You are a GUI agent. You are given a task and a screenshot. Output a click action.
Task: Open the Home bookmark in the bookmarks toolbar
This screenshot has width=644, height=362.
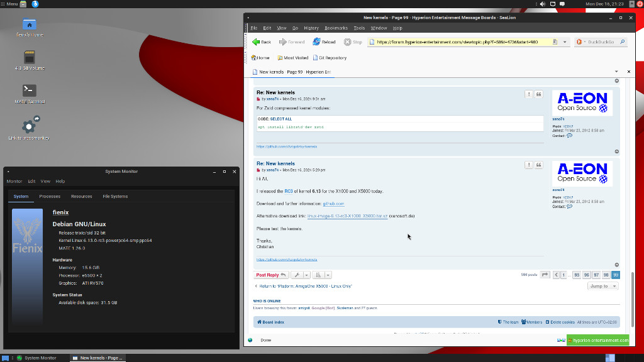(x=260, y=58)
